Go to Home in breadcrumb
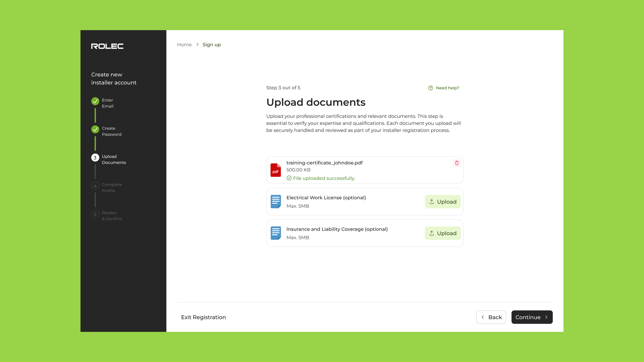The height and width of the screenshot is (362, 644). [x=184, y=45]
